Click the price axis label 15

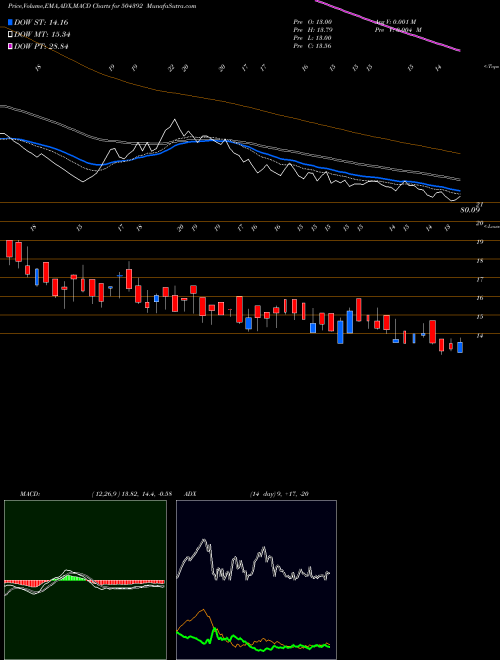[x=479, y=317]
